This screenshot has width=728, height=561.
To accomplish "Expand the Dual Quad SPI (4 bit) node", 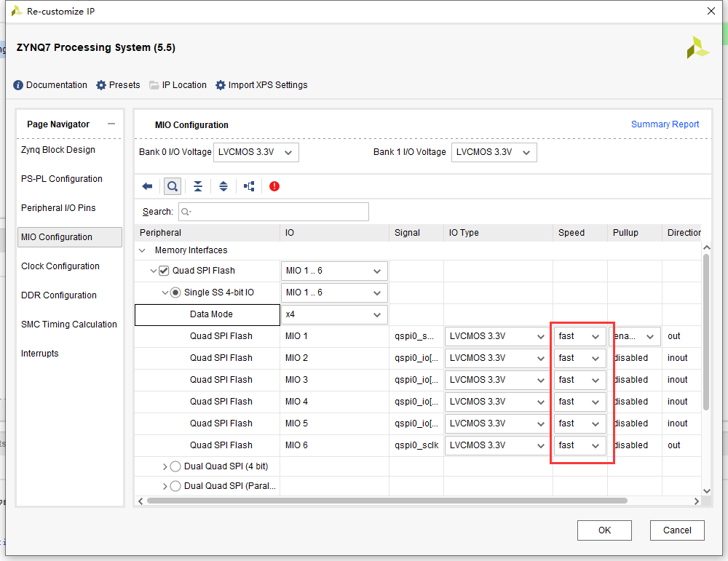I will pyautogui.click(x=165, y=466).
